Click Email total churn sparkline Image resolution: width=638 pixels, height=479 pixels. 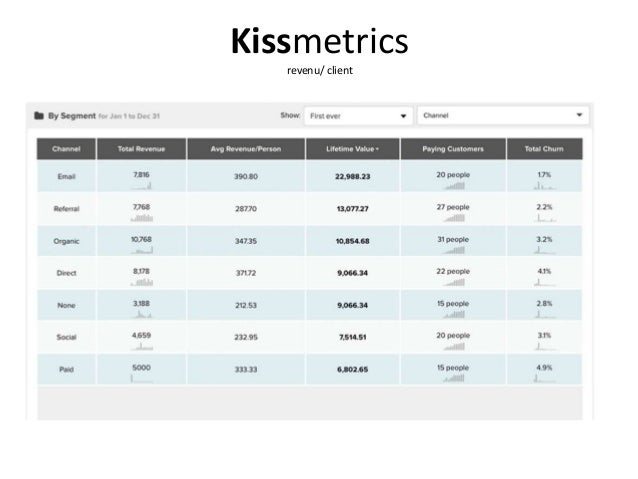pyautogui.click(x=544, y=186)
